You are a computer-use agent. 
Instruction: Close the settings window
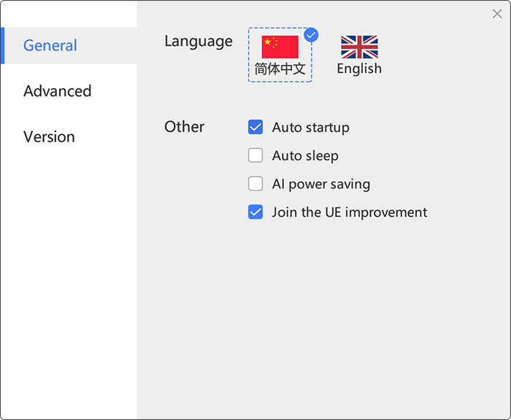497,14
